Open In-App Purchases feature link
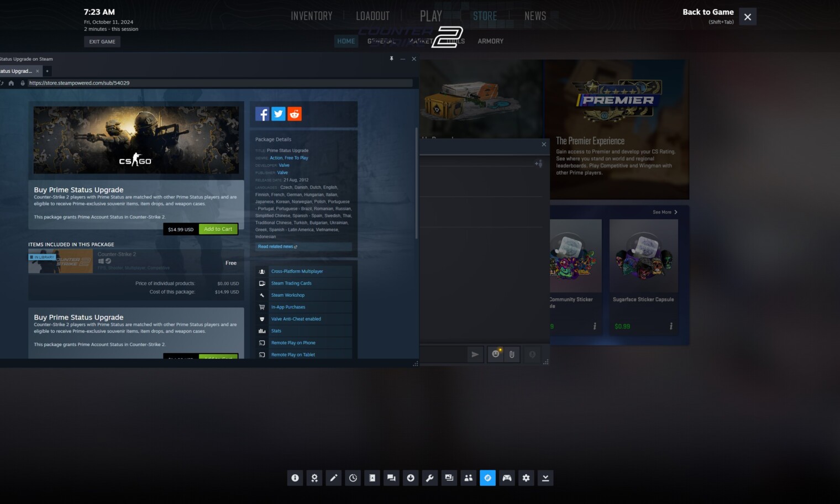Viewport: 840px width, 504px height. pos(288,307)
